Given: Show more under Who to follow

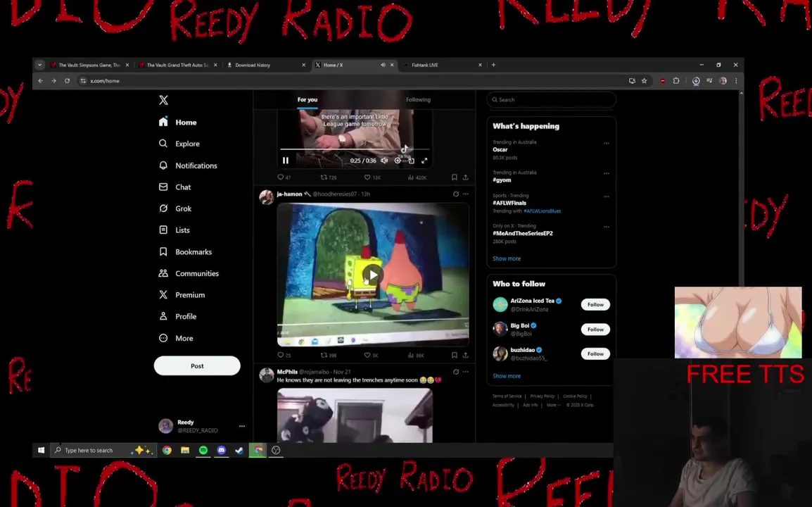Looking at the screenshot, I should (x=507, y=376).
